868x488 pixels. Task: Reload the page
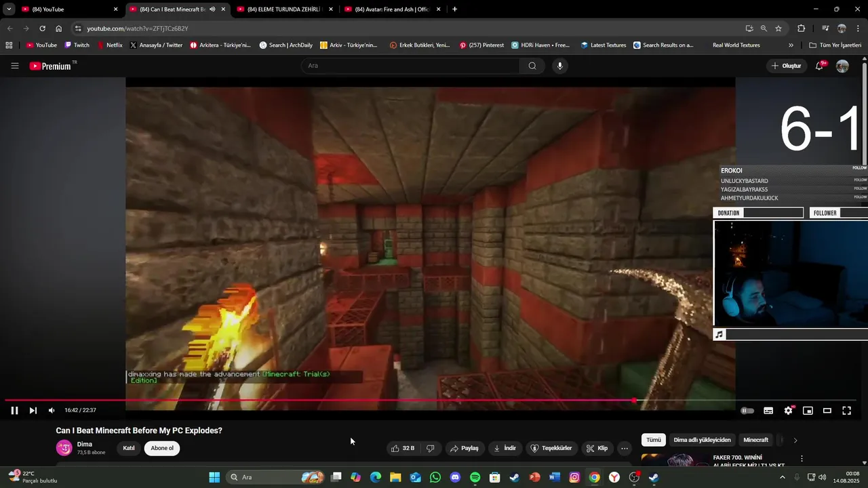42,28
